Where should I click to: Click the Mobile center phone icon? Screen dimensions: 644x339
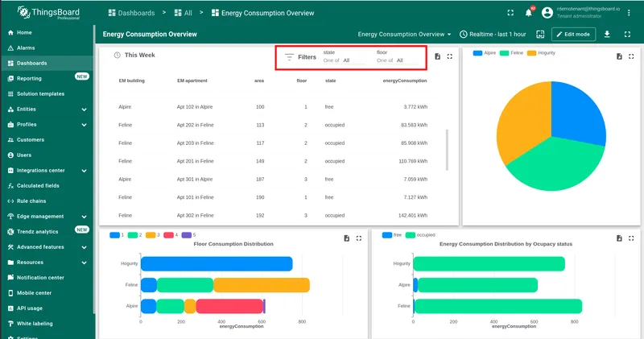point(10,293)
